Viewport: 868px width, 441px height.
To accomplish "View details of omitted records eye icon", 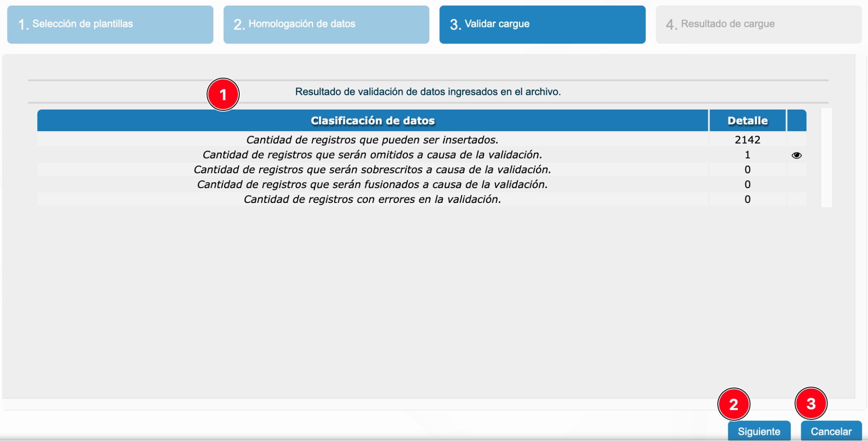I will click(796, 155).
